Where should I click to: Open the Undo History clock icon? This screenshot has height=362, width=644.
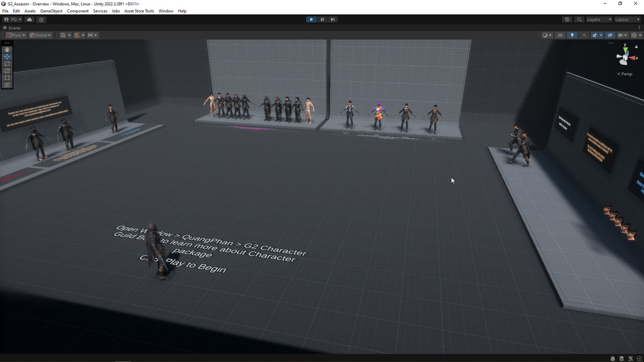tap(567, 19)
